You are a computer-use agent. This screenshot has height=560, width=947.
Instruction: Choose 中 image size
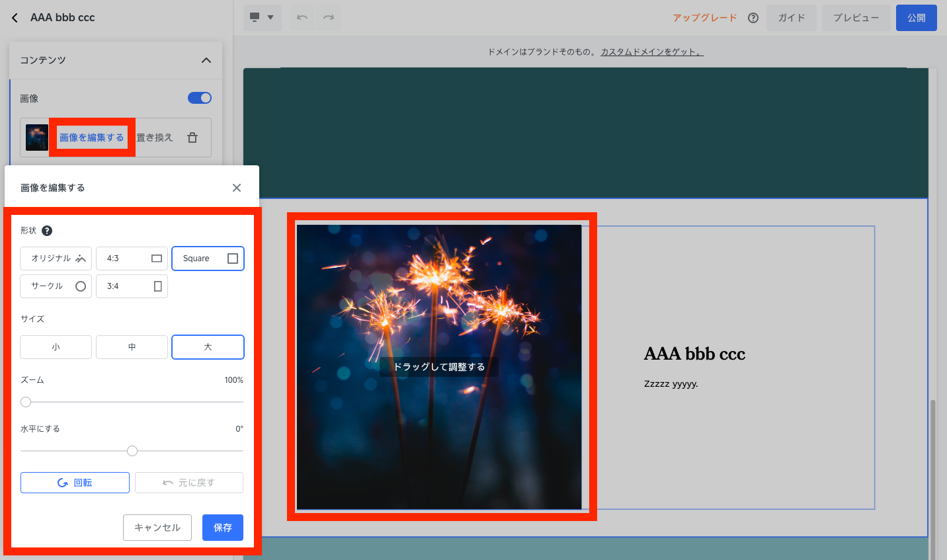pyautogui.click(x=132, y=347)
